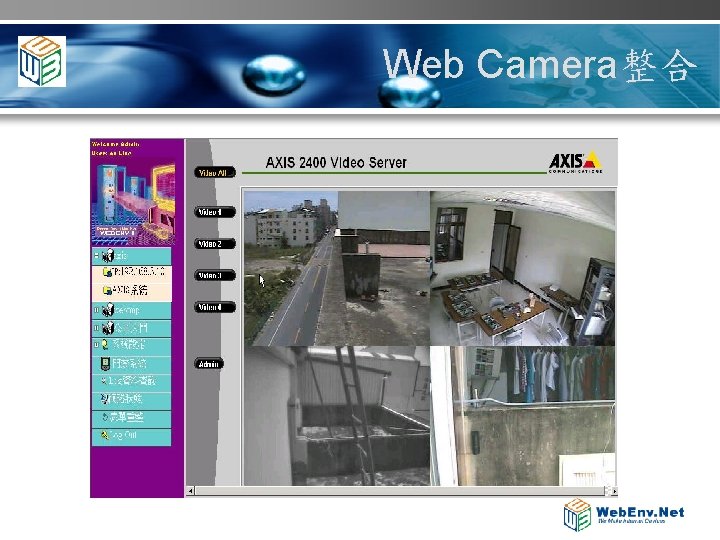Viewport: 720px width, 540px height.
Task: Open the office room camera feed
Action: pos(523,268)
